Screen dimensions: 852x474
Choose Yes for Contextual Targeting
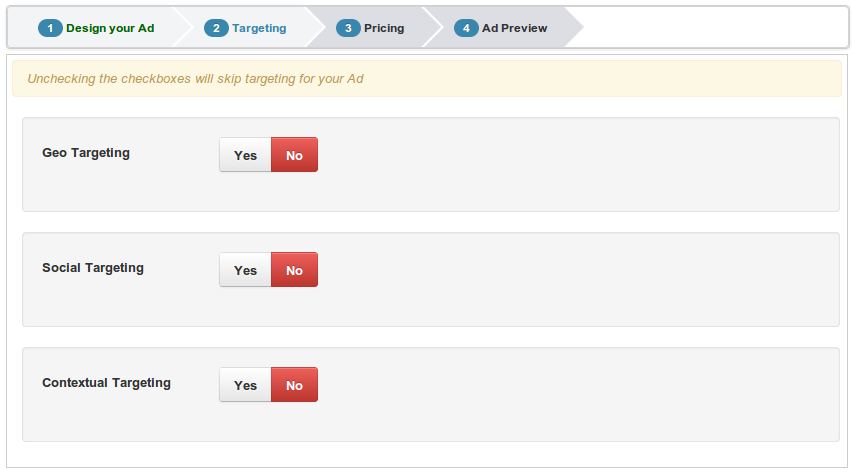245,385
